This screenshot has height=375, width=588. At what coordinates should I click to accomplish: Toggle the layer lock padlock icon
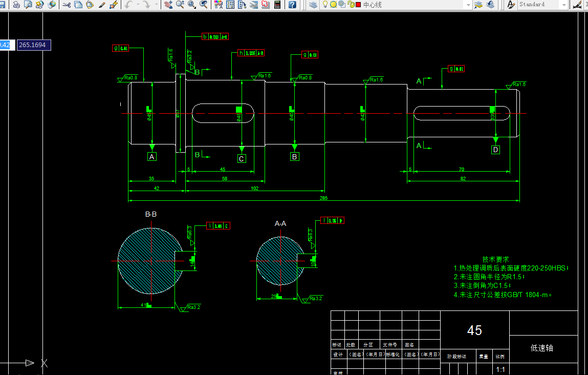coord(351,5)
